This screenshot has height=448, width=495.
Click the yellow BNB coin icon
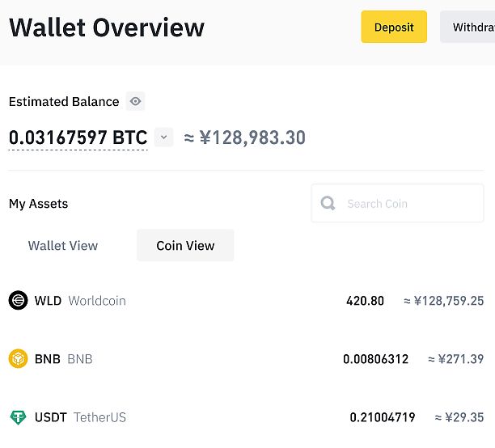(18, 359)
